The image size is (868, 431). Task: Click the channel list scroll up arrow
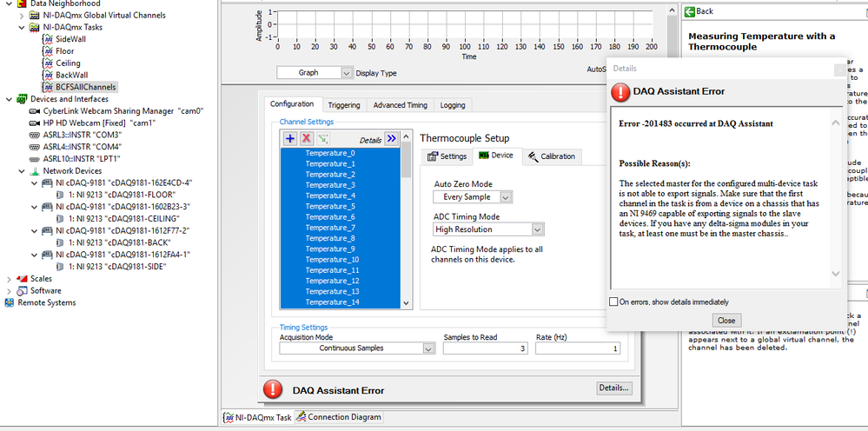[x=407, y=136]
